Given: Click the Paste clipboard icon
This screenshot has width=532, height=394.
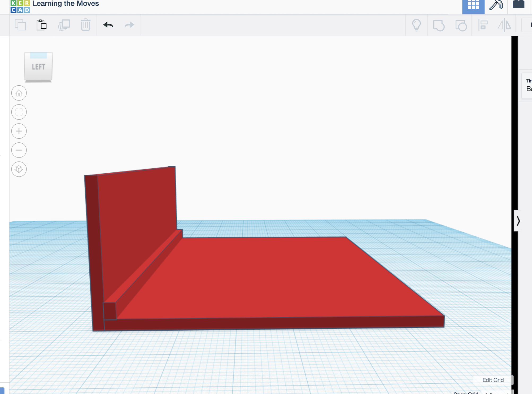Looking at the screenshot, I should pyautogui.click(x=42, y=25).
